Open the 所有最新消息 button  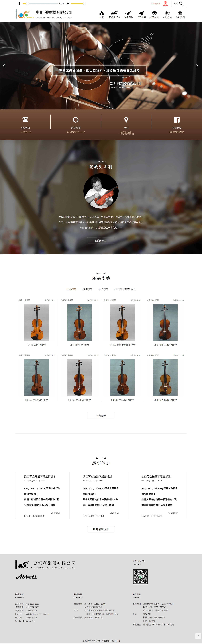point(101,529)
